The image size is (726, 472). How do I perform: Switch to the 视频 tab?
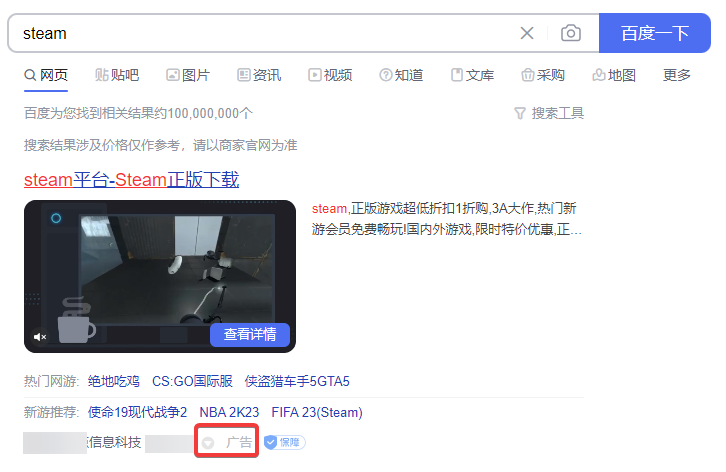click(x=330, y=75)
